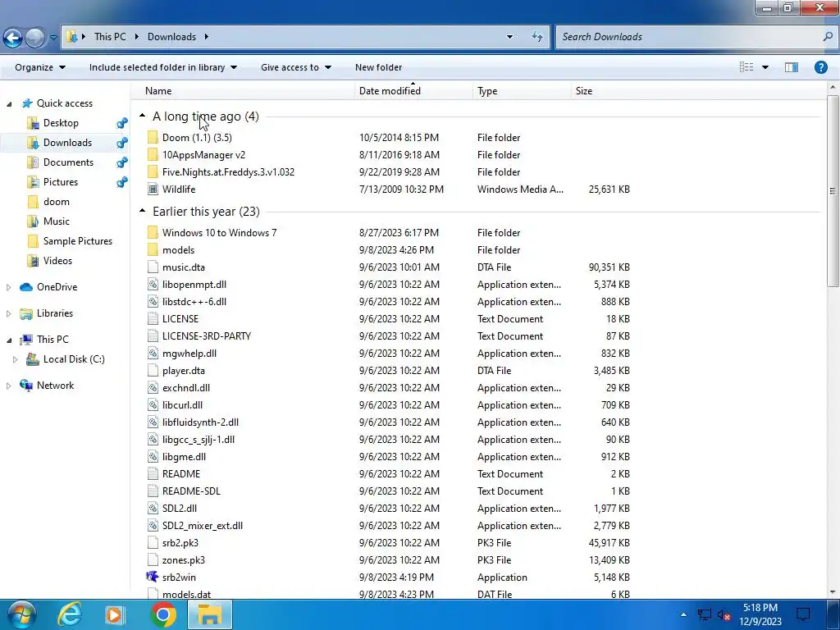The height and width of the screenshot is (630, 840).
Task: Show hidden tray icons arrow
Action: [x=683, y=614]
